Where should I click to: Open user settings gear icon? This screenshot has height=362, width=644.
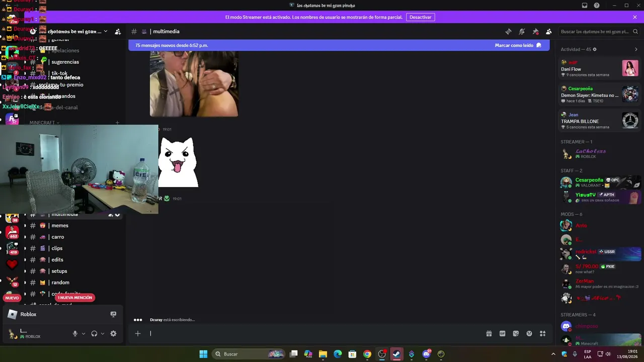[113, 333]
